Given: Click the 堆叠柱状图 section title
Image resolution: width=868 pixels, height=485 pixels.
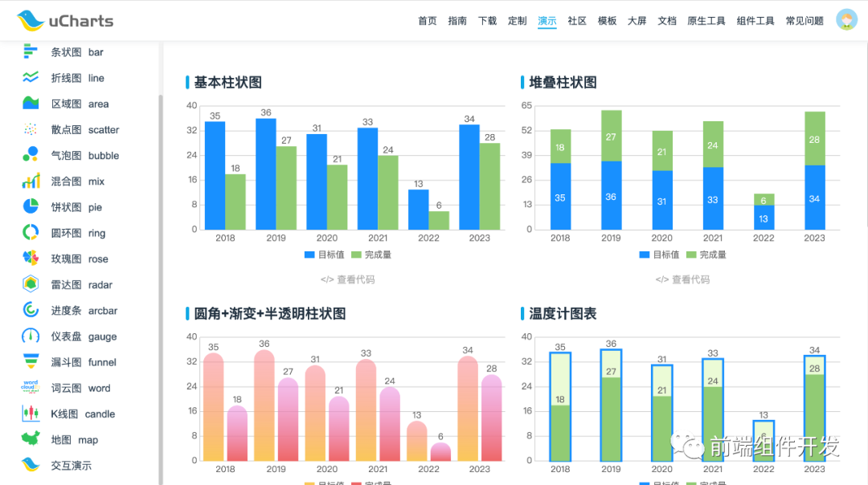Looking at the screenshot, I should pos(563,83).
